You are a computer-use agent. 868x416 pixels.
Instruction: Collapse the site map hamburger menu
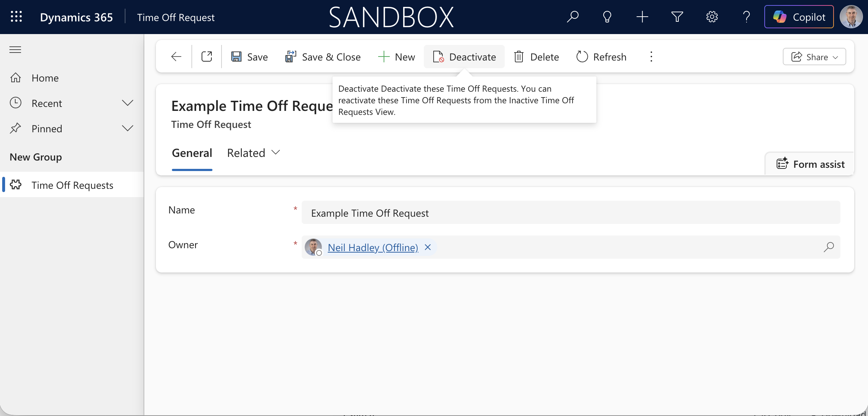pos(15,50)
